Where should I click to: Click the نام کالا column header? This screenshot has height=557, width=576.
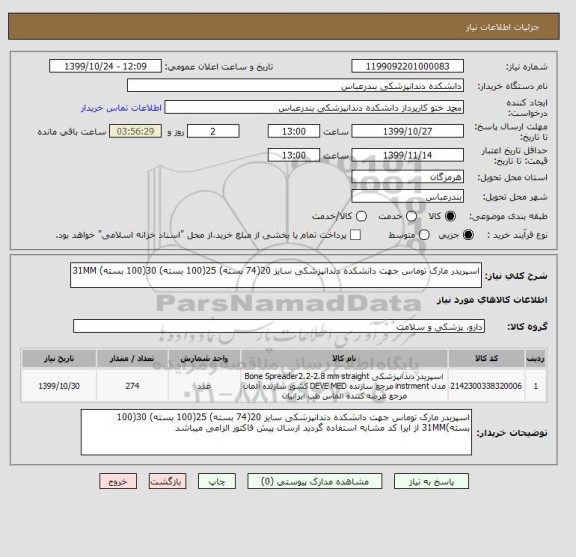(344, 359)
